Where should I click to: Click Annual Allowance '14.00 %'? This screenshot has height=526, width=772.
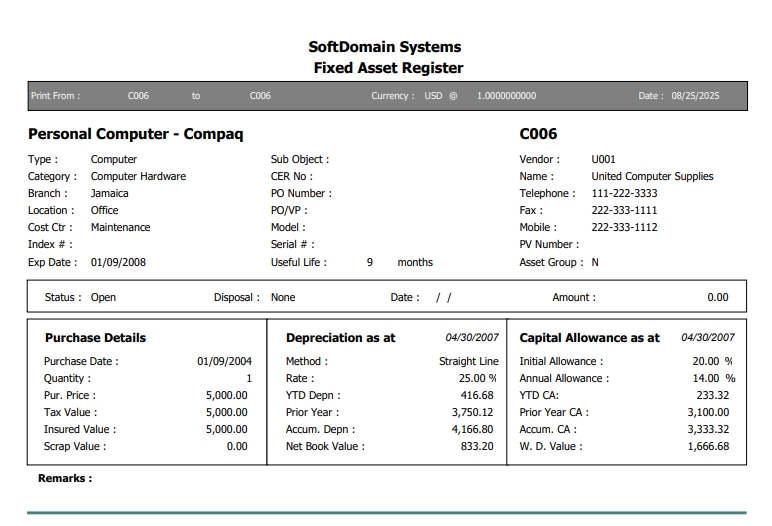coord(714,378)
